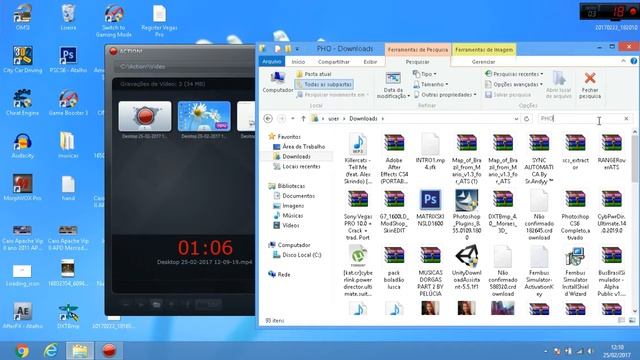Open PSCS6 Atalho Photoshop desktop shortcut
This screenshot has width=640, height=360.
tap(68, 60)
